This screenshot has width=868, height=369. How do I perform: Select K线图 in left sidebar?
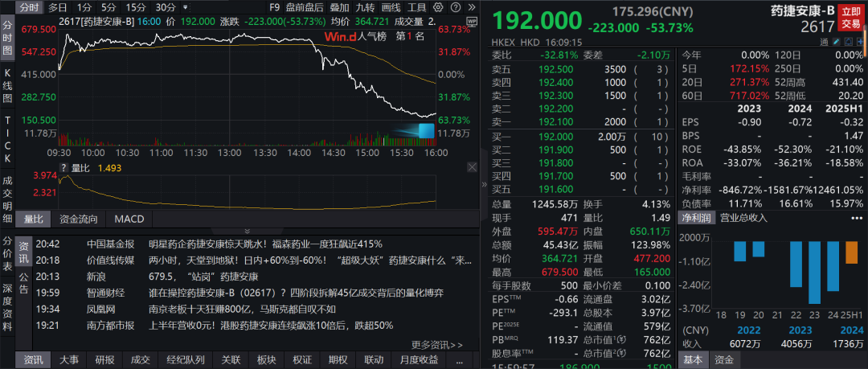(x=8, y=86)
